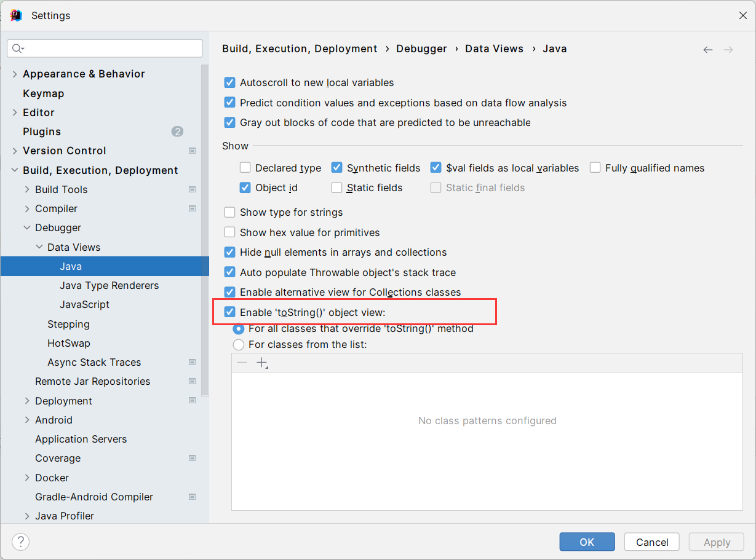Click the project-level icon beside Version Control
The image size is (756, 560).
(192, 151)
